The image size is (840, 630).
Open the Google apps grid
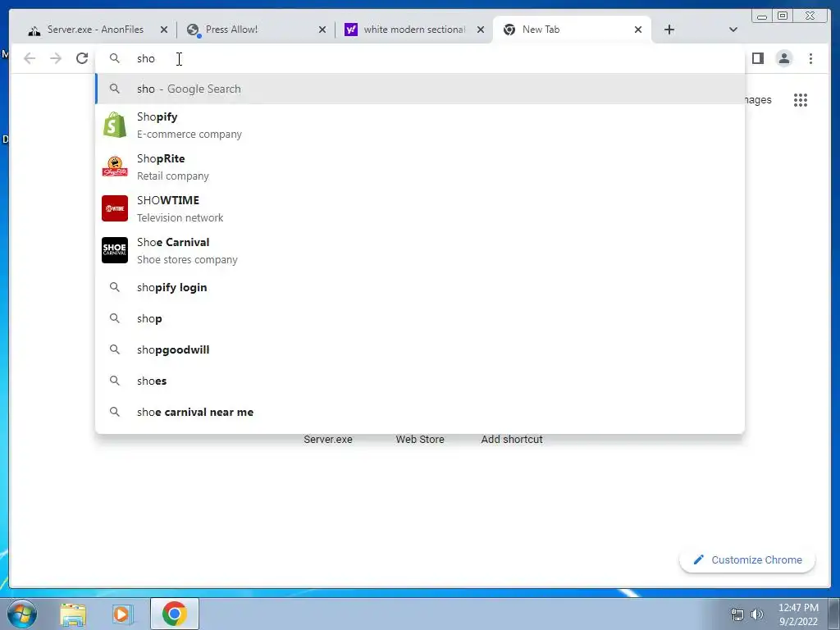pyautogui.click(x=801, y=100)
